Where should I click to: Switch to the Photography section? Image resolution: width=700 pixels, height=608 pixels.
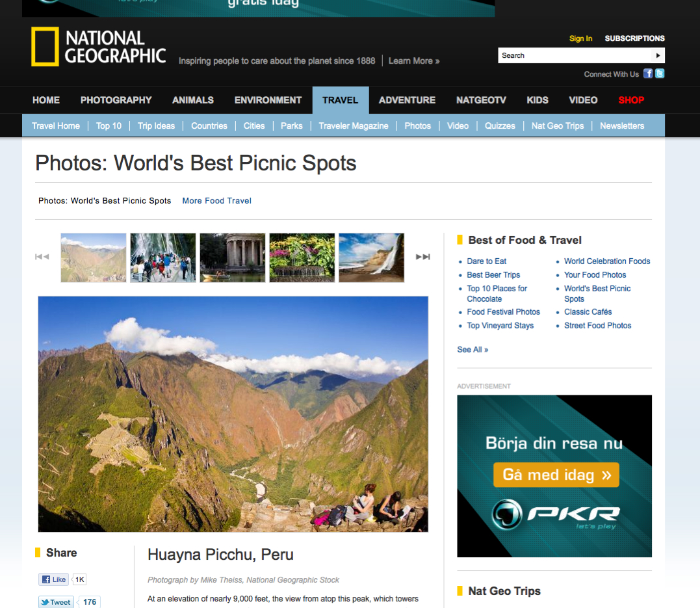pos(116,100)
